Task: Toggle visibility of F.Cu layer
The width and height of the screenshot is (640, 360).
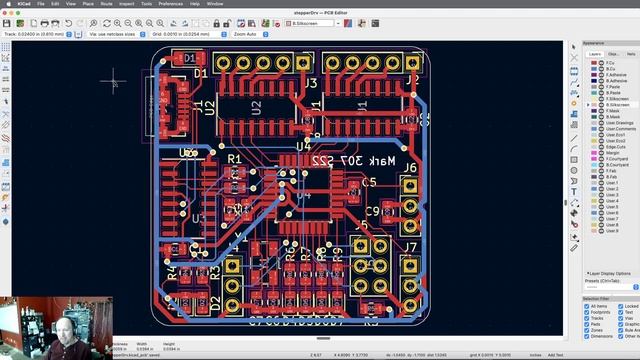Action: [x=601, y=63]
